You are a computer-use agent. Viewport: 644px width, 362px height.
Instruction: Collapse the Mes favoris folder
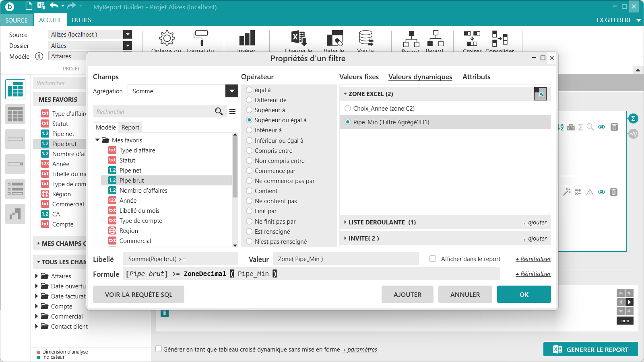(x=97, y=140)
